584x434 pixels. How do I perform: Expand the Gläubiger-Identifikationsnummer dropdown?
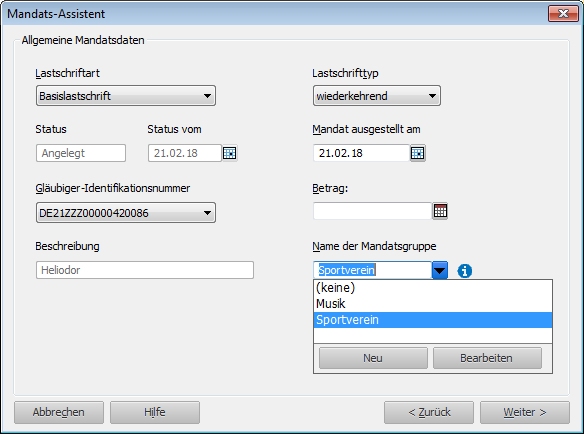126,213
